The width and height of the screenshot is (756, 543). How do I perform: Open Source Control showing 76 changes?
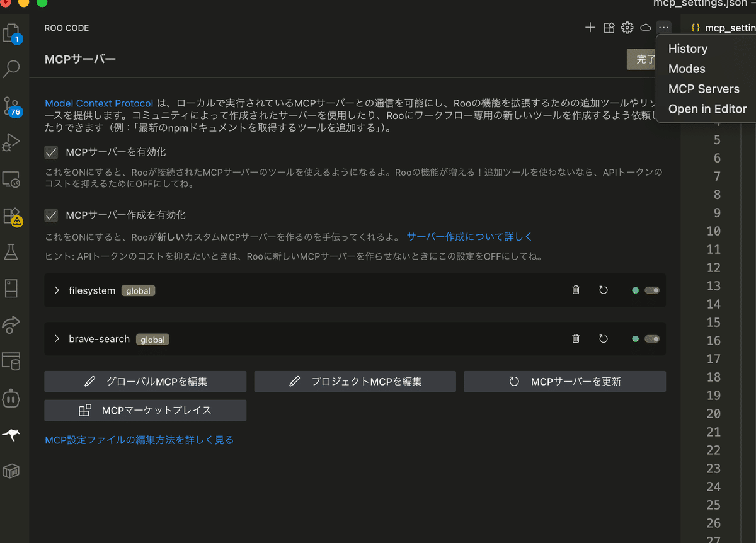point(12,106)
